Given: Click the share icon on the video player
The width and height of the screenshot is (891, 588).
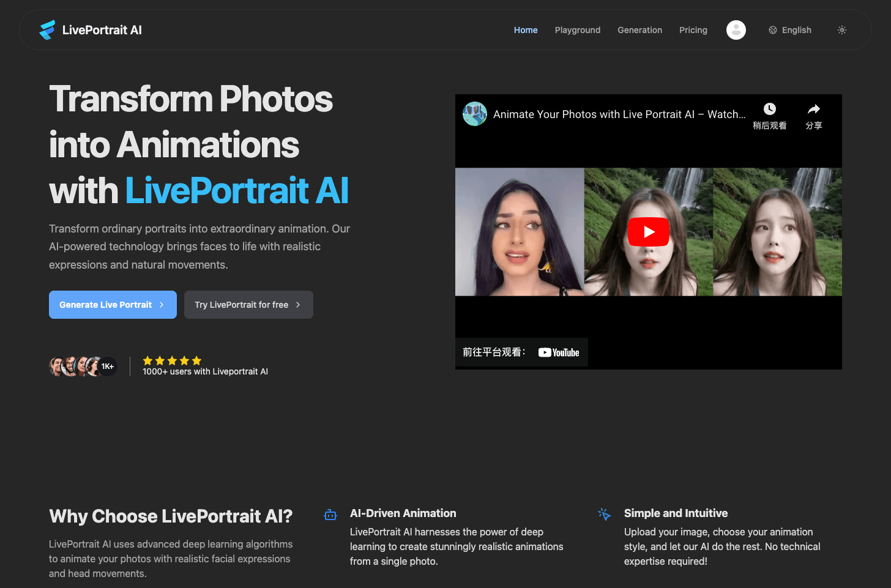Looking at the screenshot, I should [x=814, y=108].
